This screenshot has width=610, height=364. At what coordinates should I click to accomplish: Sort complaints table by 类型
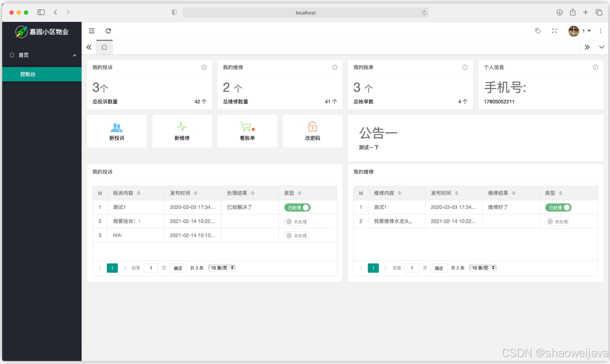[300, 193]
